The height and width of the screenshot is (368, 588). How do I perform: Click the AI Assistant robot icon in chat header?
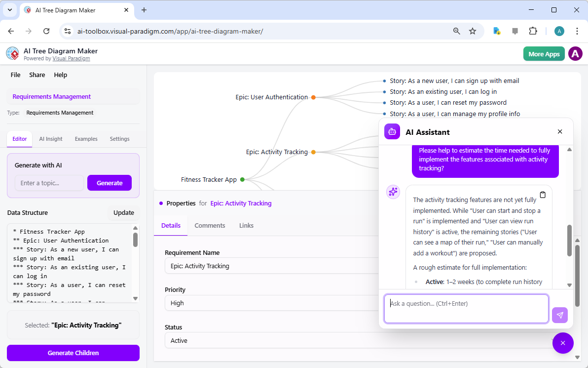point(392,131)
